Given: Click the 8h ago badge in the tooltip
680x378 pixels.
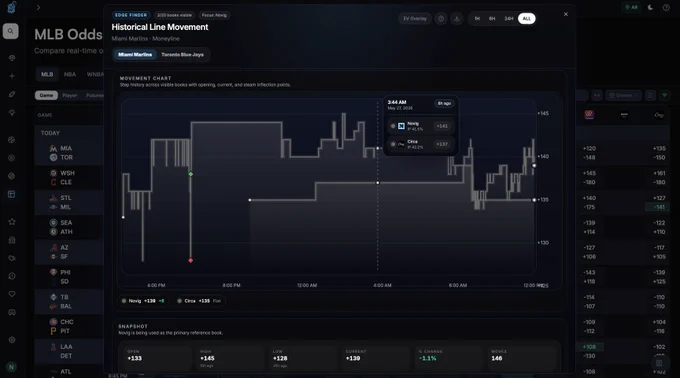Looking at the screenshot, I should tap(444, 103).
